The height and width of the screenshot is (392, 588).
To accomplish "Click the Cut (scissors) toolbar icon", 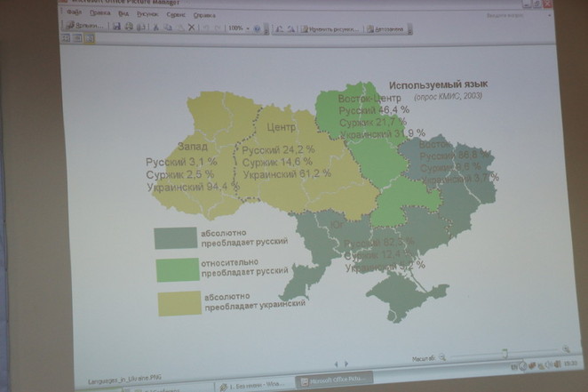I will pyautogui.click(x=155, y=28).
